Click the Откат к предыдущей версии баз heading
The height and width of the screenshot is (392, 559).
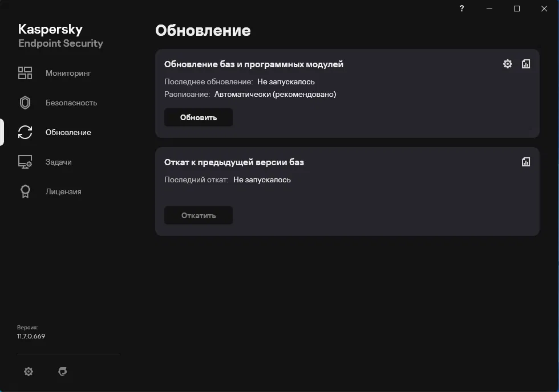(x=234, y=162)
